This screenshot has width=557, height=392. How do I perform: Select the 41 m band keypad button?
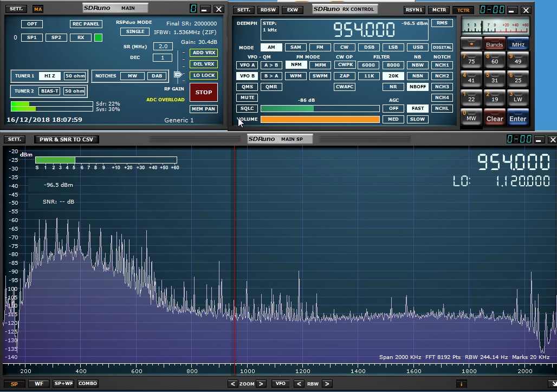(x=471, y=79)
